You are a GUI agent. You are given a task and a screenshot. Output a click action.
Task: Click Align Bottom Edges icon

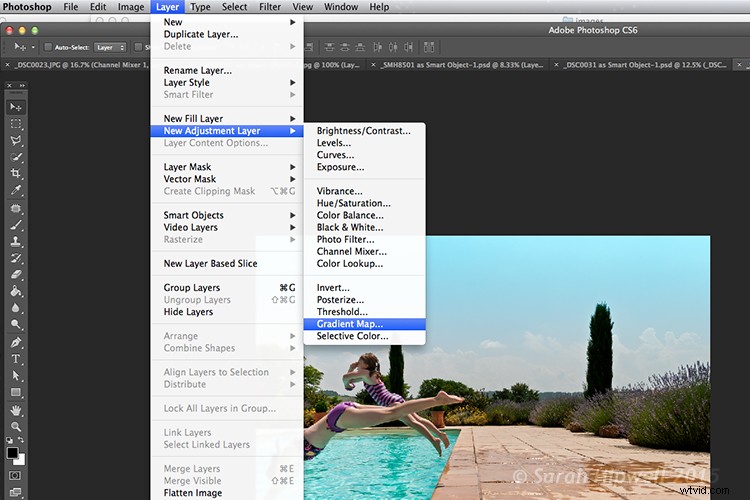[x=360, y=47]
